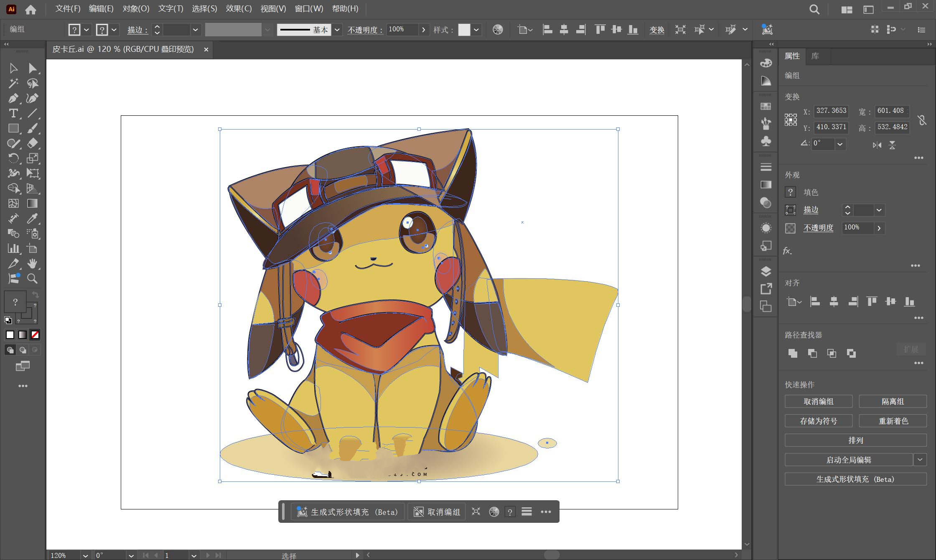The image size is (936, 560).
Task: Open the Color panel palette icon
Action: [x=766, y=63]
